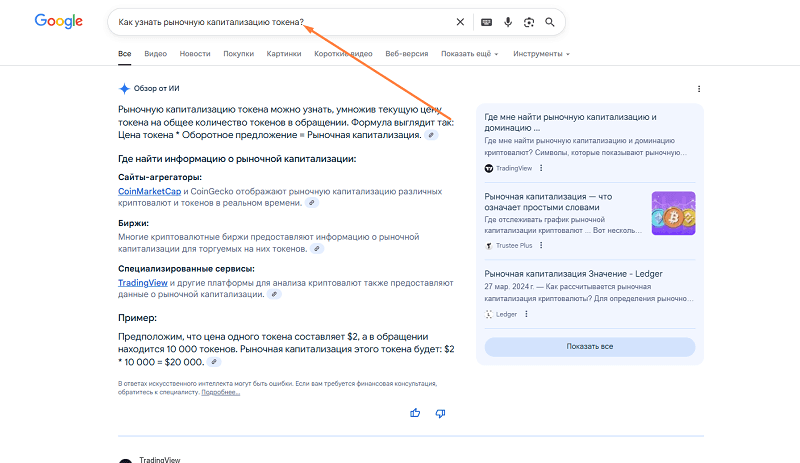Start voice search with microphone
The width and height of the screenshot is (800, 463).
(x=508, y=22)
